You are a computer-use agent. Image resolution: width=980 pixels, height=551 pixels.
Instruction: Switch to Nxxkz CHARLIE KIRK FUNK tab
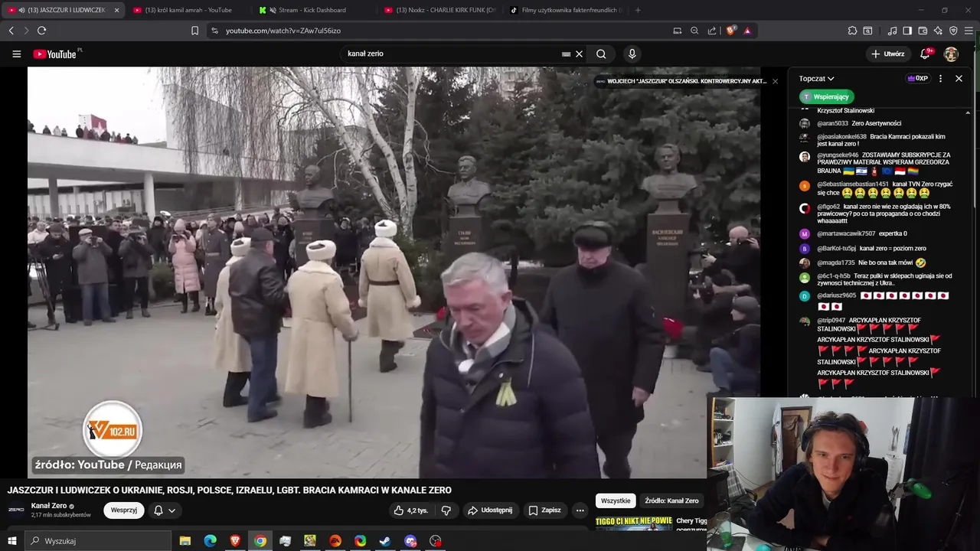pyautogui.click(x=440, y=10)
